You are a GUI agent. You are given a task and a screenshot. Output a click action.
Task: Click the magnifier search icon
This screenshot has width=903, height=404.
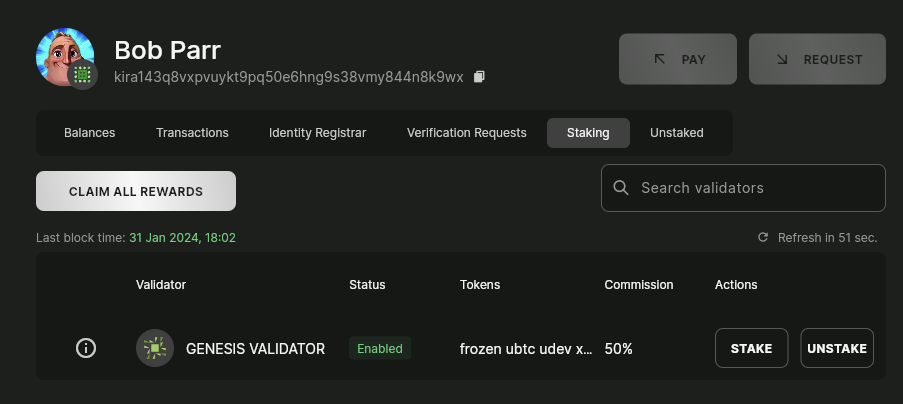[621, 188]
